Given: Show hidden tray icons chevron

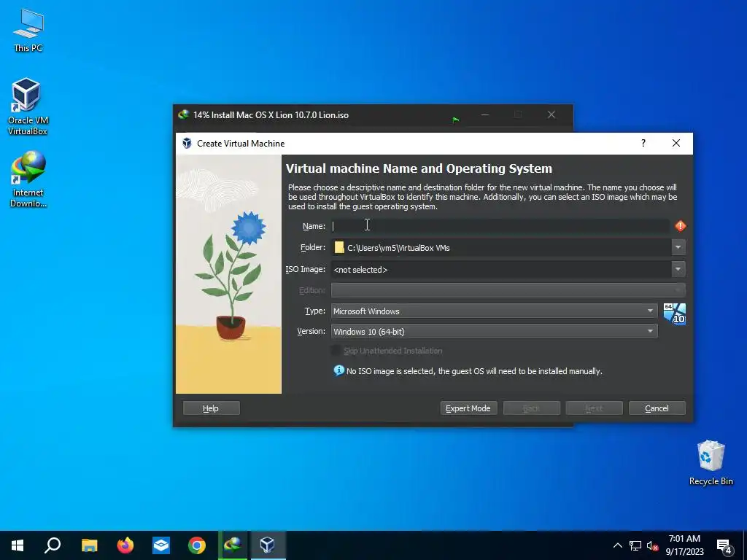Looking at the screenshot, I should click(x=617, y=545).
